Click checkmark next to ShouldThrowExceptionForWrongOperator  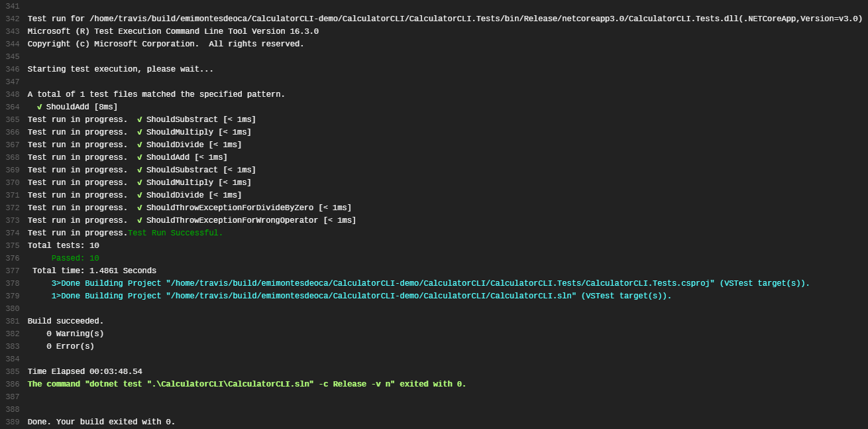140,220
